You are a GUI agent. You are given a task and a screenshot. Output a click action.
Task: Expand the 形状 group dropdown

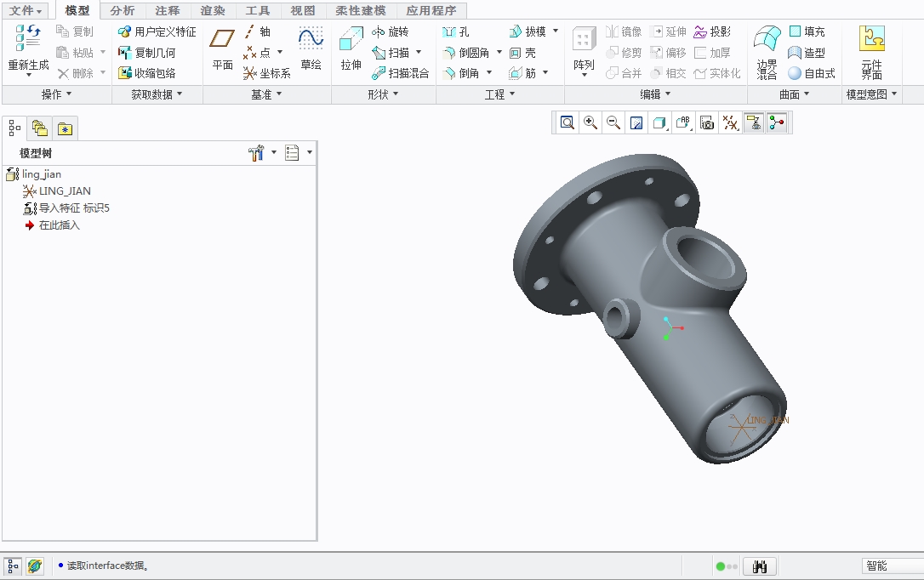[383, 94]
